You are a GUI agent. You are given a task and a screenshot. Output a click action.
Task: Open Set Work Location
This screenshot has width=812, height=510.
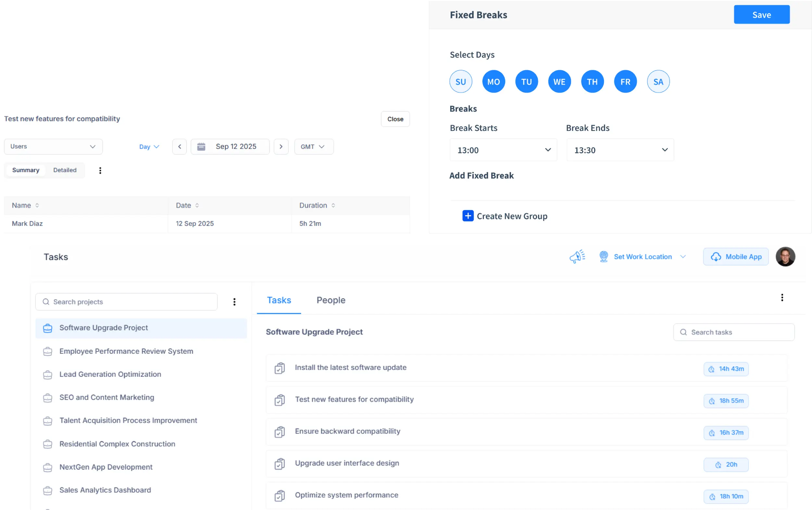coord(642,256)
